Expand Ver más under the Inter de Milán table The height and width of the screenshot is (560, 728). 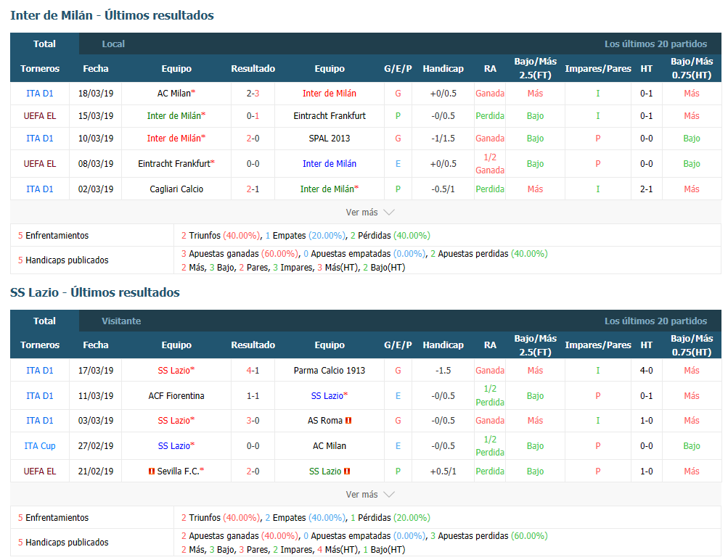370,212
